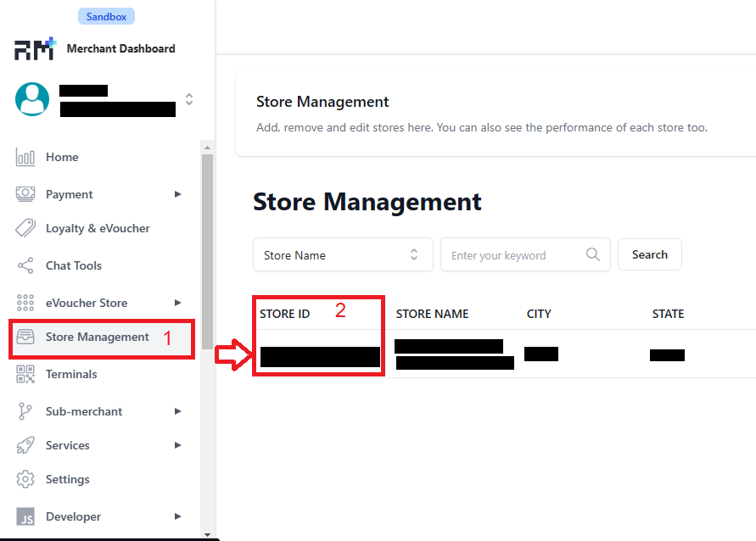Click the Chat Tools share icon
The height and width of the screenshot is (541, 756).
pyautogui.click(x=25, y=265)
